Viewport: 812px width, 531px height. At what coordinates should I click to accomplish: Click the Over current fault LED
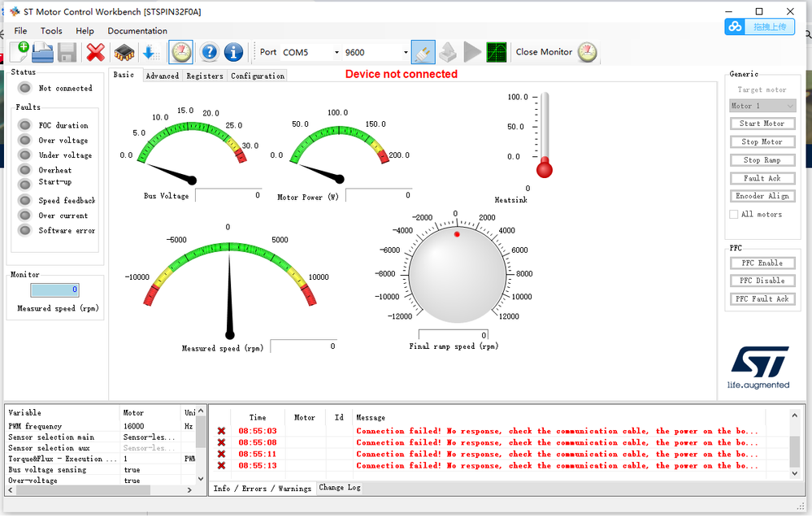[x=25, y=215]
